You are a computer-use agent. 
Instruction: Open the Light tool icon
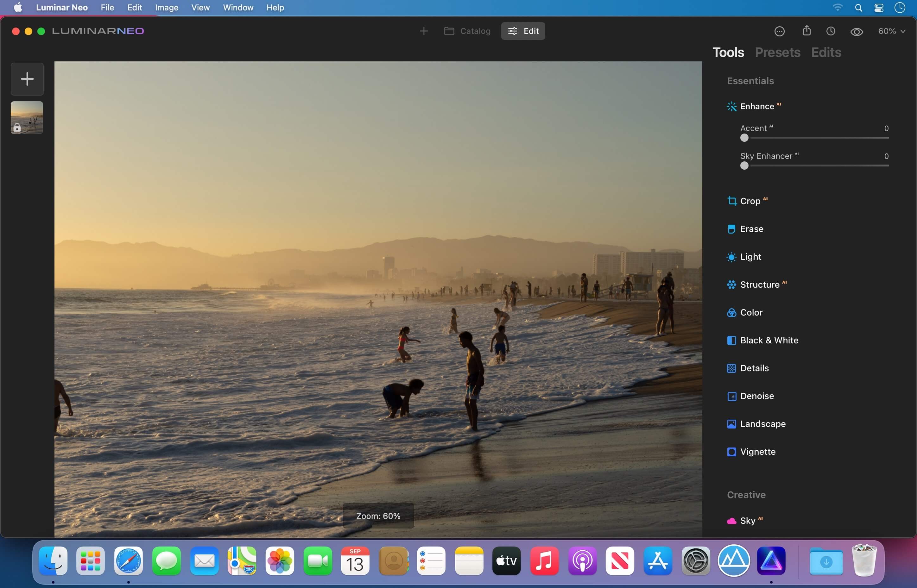point(731,257)
